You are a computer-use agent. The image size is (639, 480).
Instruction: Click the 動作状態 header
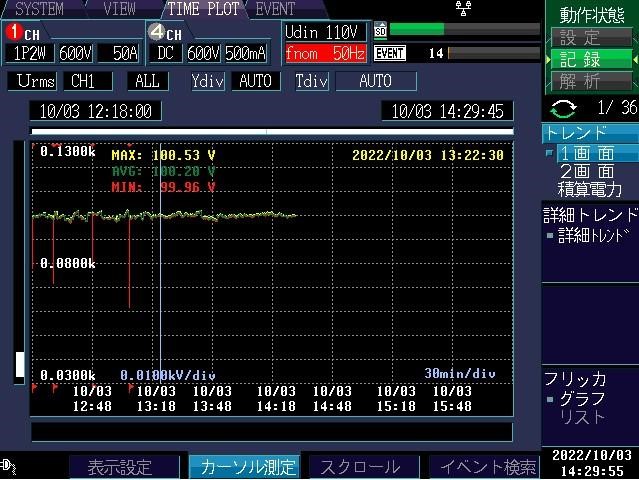coord(592,15)
